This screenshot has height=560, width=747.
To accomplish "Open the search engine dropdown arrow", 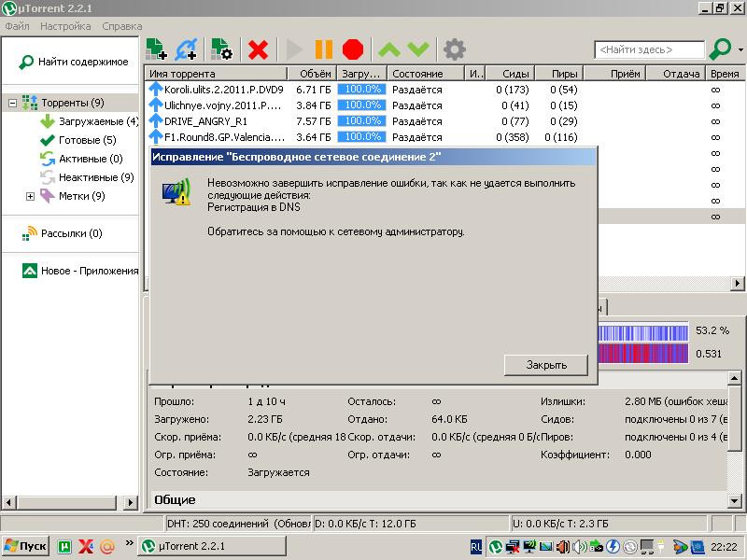I will tap(740, 49).
